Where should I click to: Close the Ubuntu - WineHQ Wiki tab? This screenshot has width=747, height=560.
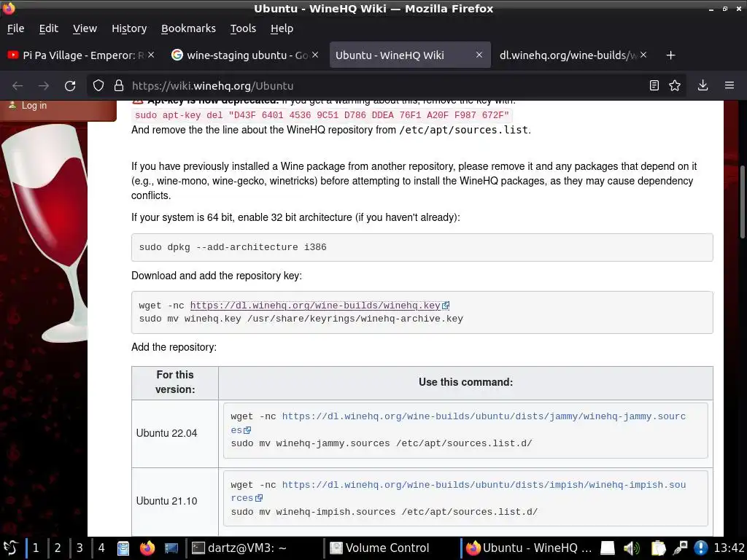pyautogui.click(x=479, y=55)
